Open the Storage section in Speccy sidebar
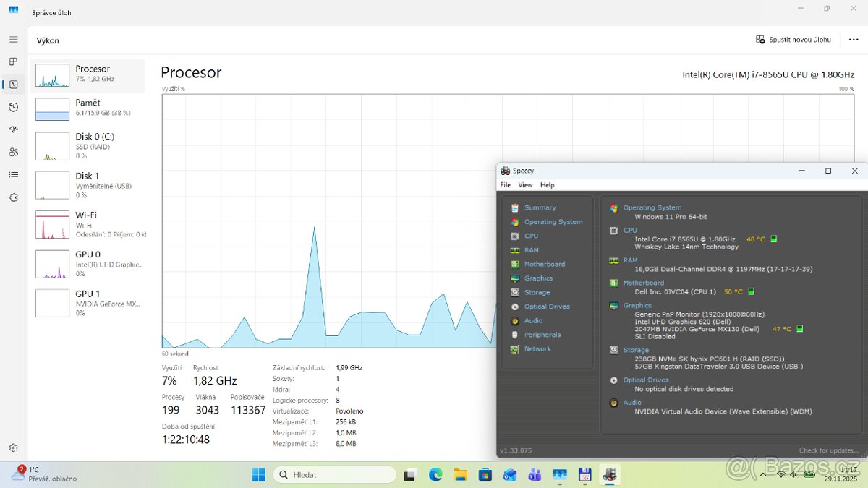Screen dimensions: 868x488 pyautogui.click(x=537, y=293)
